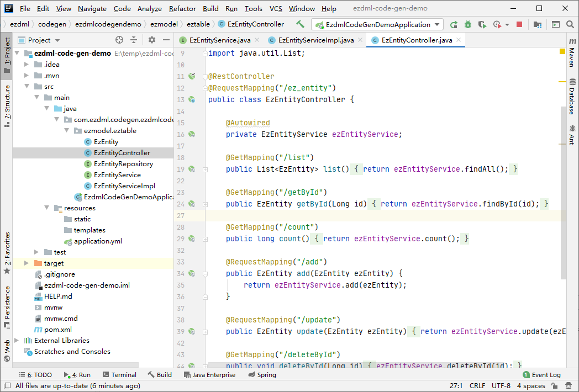
Task: Expand the .idea folder
Action: 27,64
